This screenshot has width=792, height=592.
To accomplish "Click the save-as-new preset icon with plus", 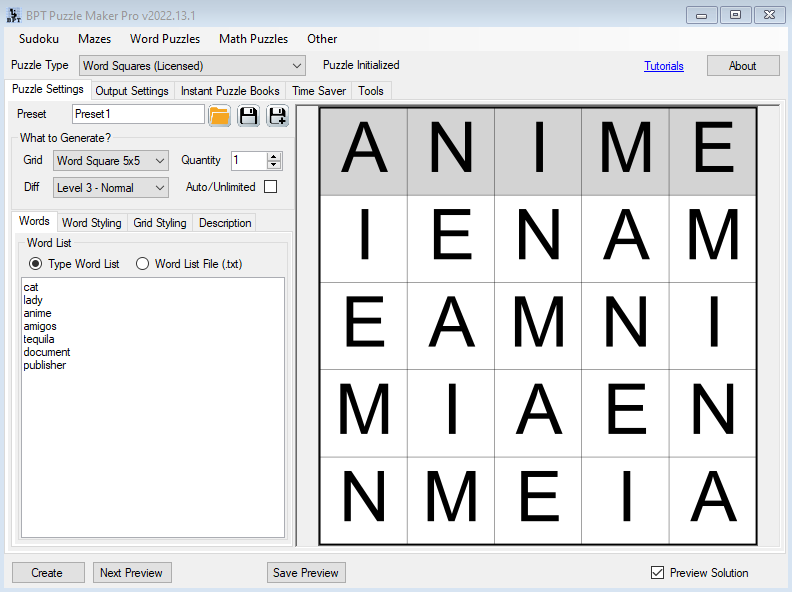I will pos(277,115).
